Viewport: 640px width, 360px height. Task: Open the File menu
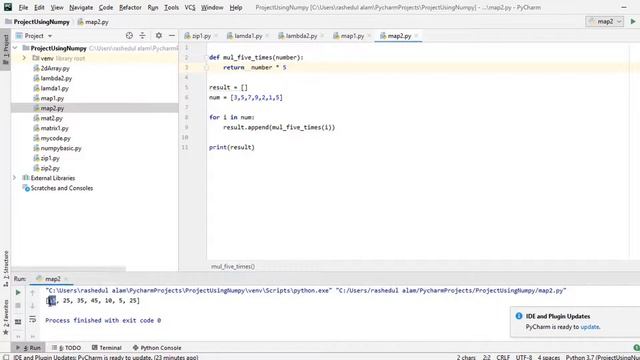coord(23,7)
